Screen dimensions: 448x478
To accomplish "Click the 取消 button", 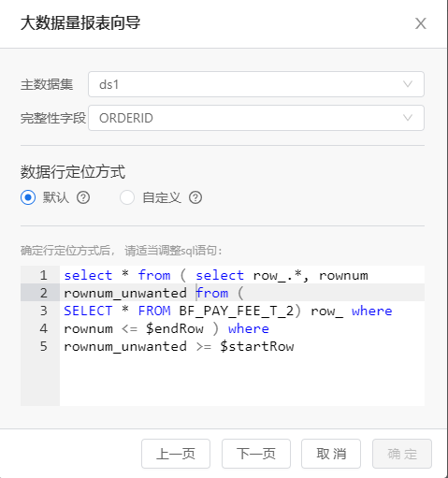I will click(x=331, y=454).
